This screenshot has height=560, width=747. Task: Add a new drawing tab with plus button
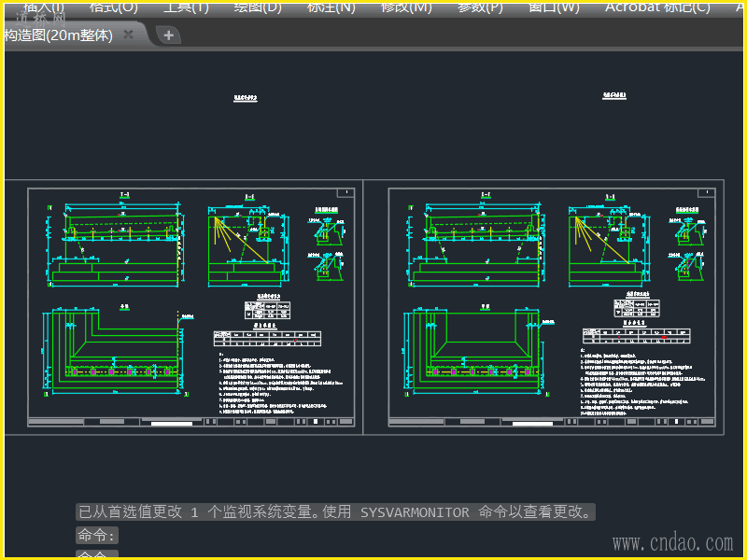click(168, 35)
